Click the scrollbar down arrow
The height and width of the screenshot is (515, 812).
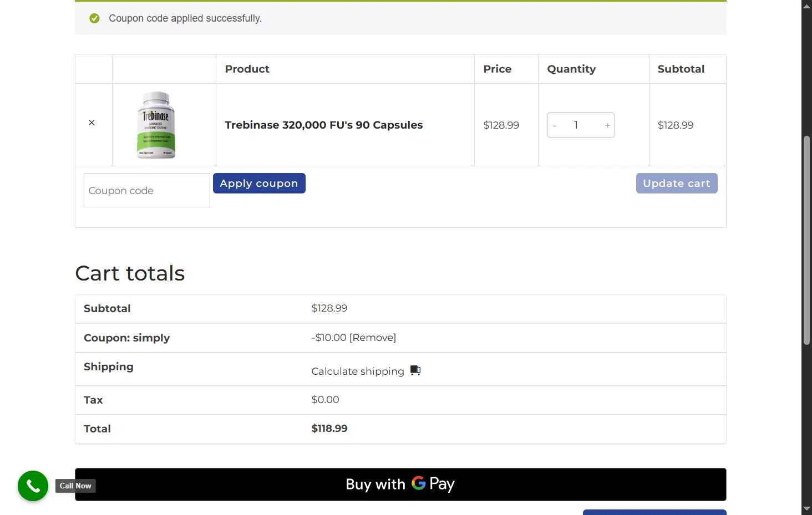[806, 508]
